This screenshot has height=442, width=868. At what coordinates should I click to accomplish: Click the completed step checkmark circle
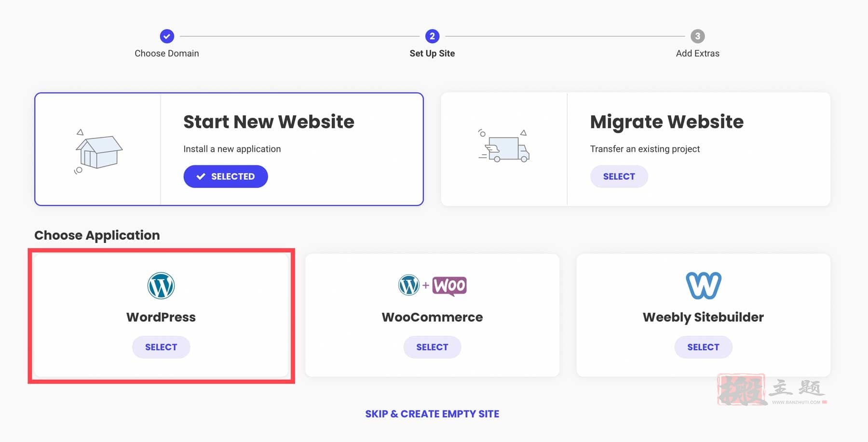coord(167,36)
